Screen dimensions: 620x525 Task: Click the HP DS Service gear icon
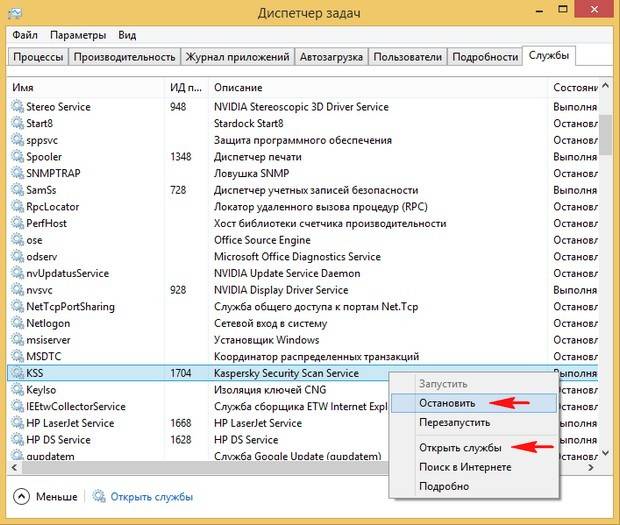click(17, 440)
